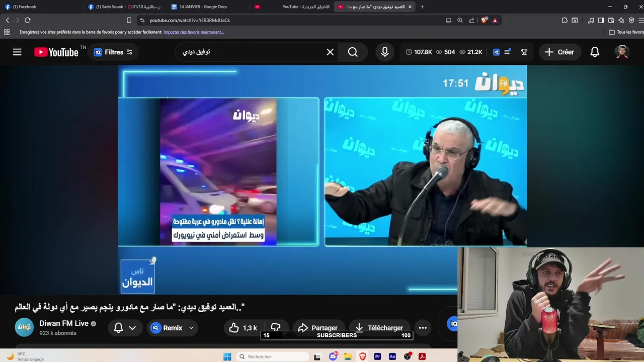Like the video with 1,3 k
644x362 pixels.
(243, 328)
